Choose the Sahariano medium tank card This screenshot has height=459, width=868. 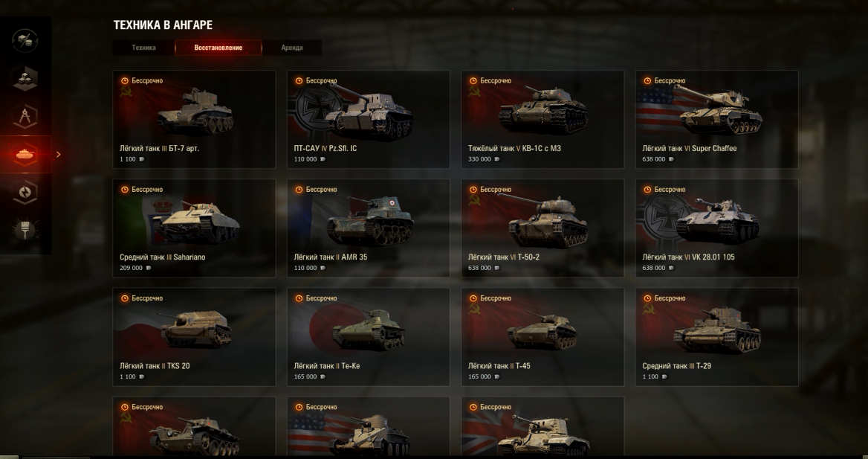pos(194,228)
